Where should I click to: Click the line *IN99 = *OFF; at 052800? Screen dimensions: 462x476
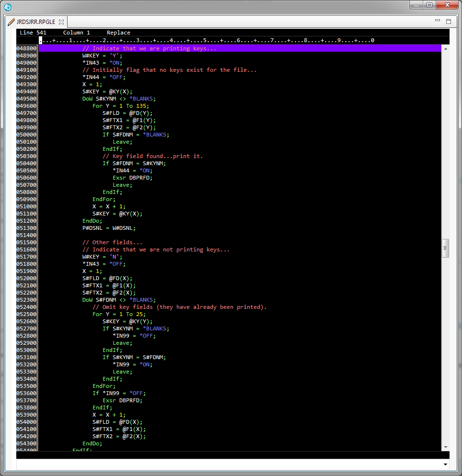(x=134, y=336)
